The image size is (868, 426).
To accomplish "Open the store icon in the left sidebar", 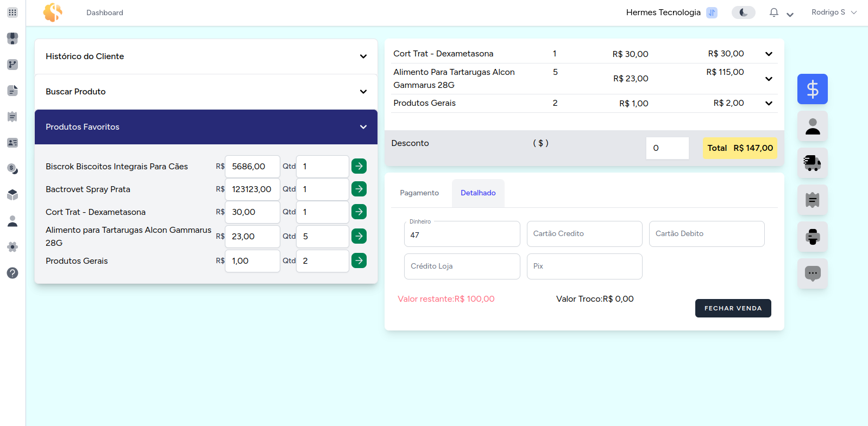I will tap(12, 39).
